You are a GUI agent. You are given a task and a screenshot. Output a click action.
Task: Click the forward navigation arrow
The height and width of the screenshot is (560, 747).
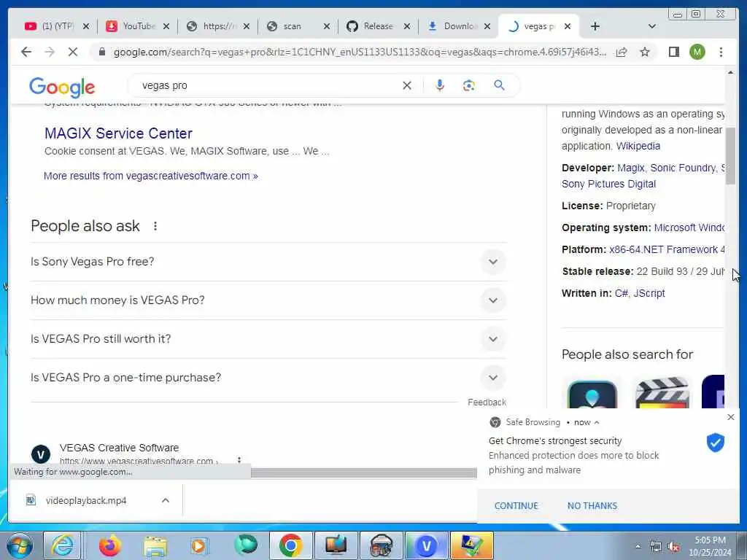[x=50, y=52]
